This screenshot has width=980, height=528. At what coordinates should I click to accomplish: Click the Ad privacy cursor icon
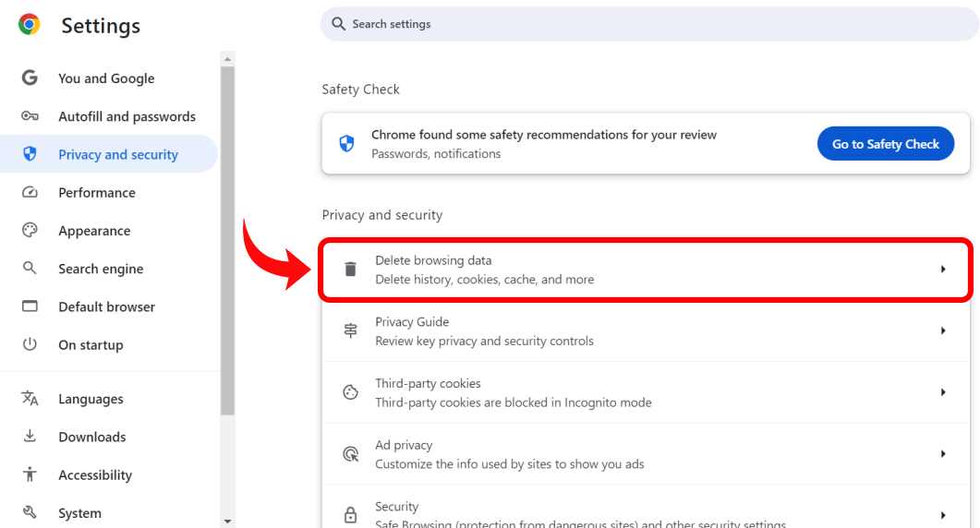pyautogui.click(x=351, y=453)
